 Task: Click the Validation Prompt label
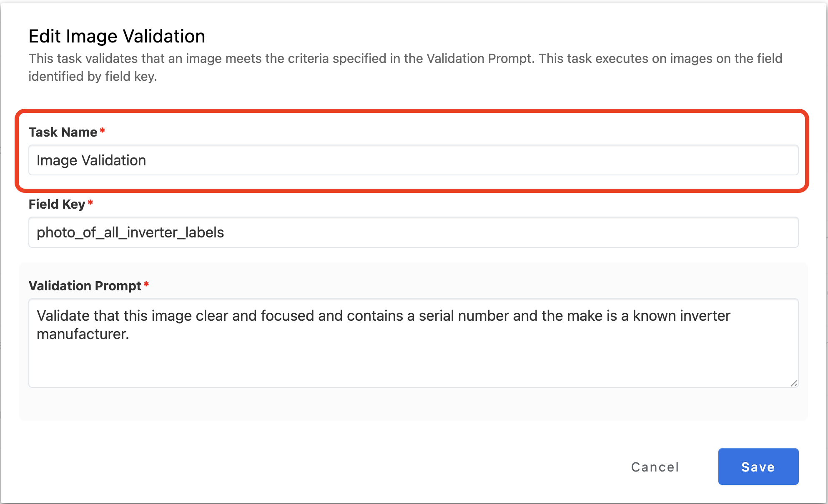(85, 286)
